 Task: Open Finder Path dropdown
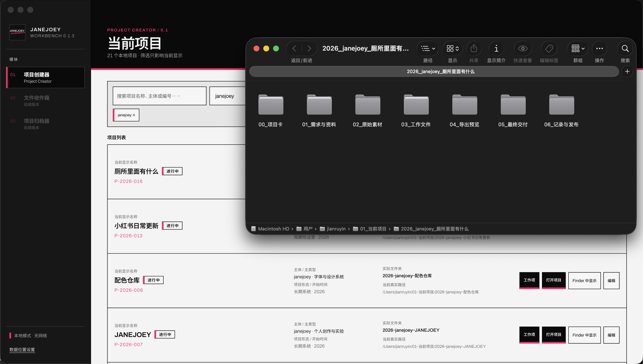(428, 49)
